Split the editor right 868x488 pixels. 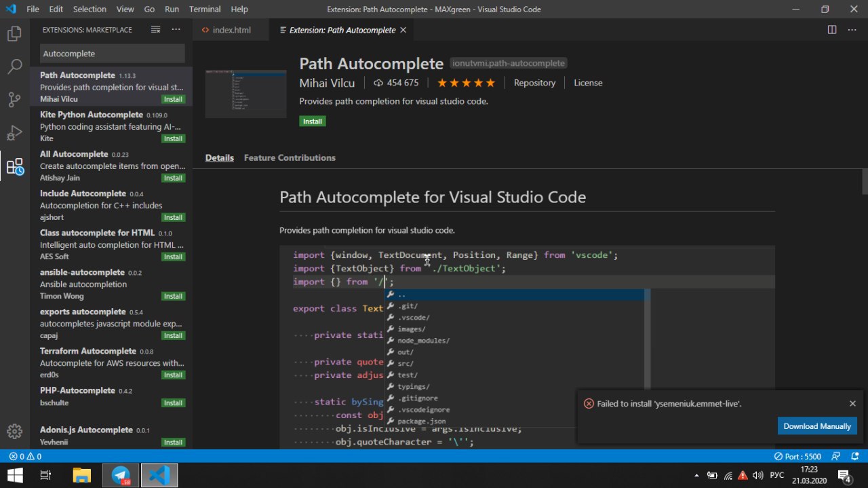pos(832,30)
